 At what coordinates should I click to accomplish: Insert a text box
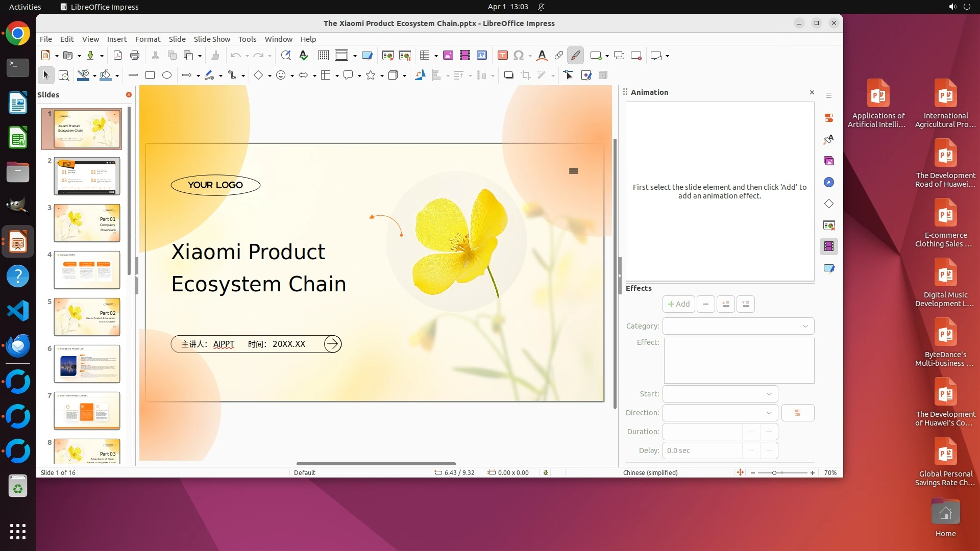click(502, 56)
